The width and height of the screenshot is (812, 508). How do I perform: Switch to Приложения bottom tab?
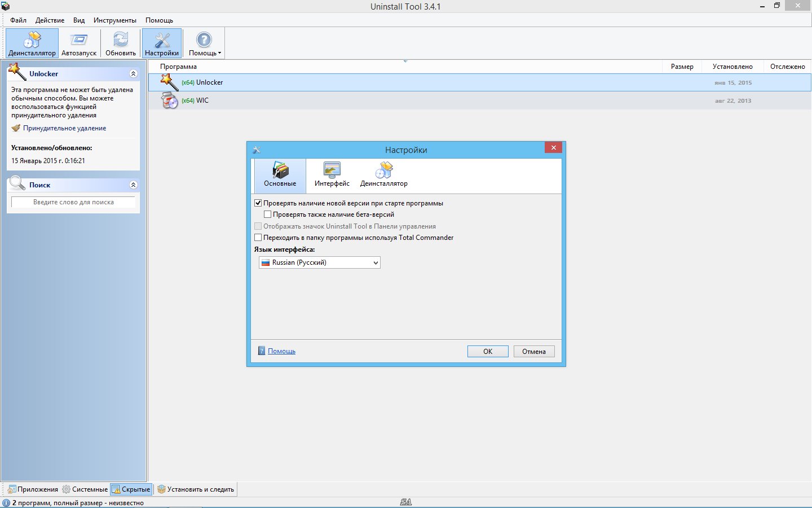pyautogui.click(x=33, y=489)
